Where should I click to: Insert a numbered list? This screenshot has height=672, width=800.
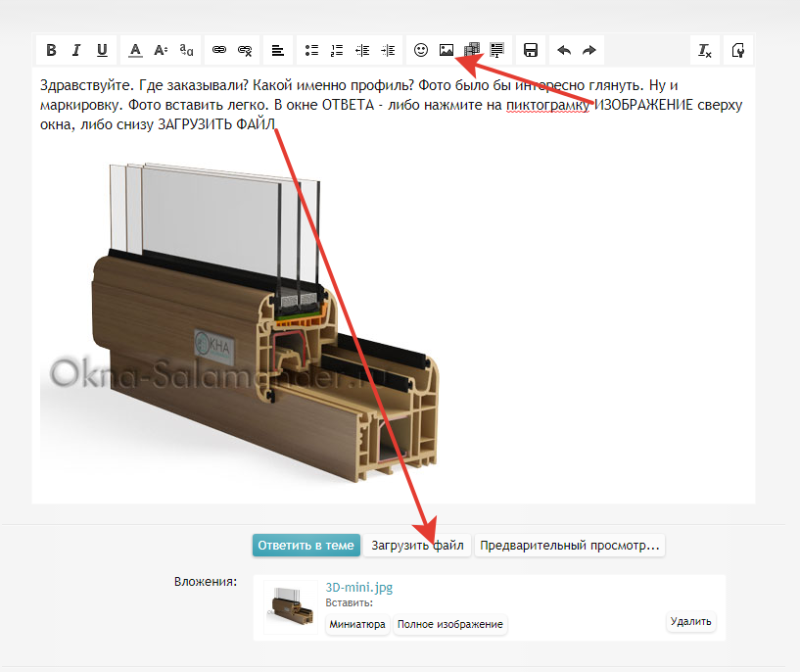tap(337, 50)
